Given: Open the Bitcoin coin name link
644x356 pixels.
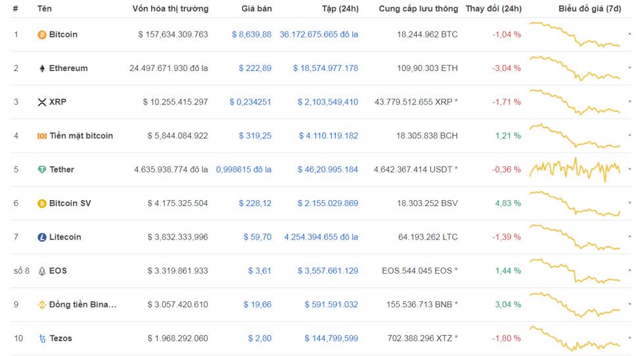Looking at the screenshot, I should [63, 34].
